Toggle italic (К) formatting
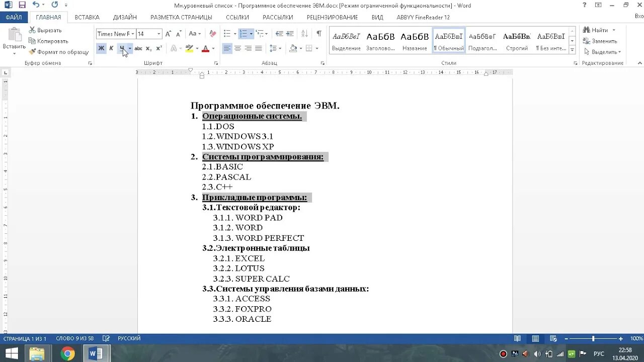The height and width of the screenshot is (362, 644). click(x=111, y=48)
